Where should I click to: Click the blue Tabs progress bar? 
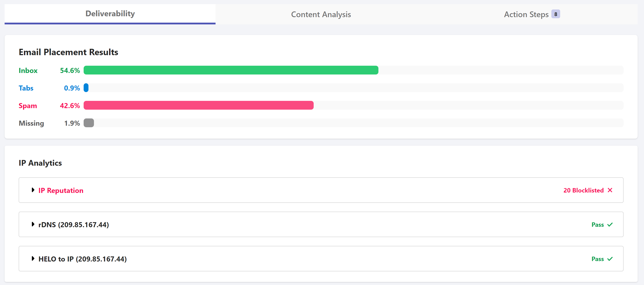coord(86,88)
